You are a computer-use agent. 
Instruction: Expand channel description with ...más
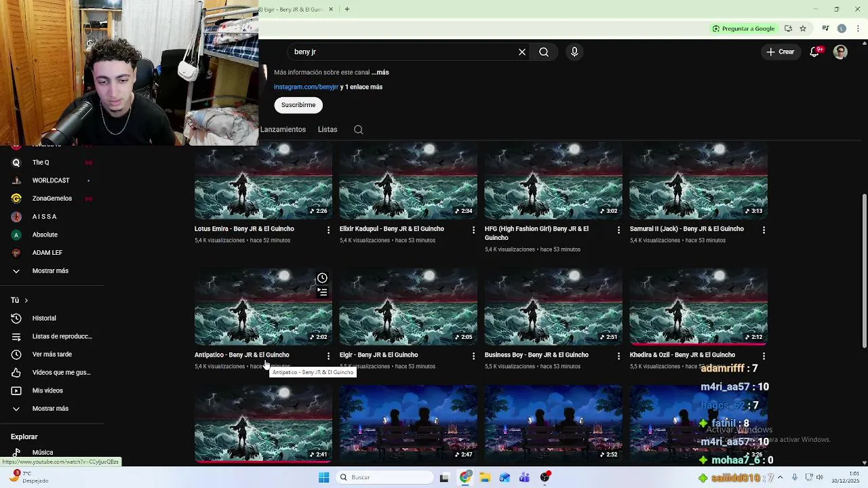pyautogui.click(x=380, y=72)
